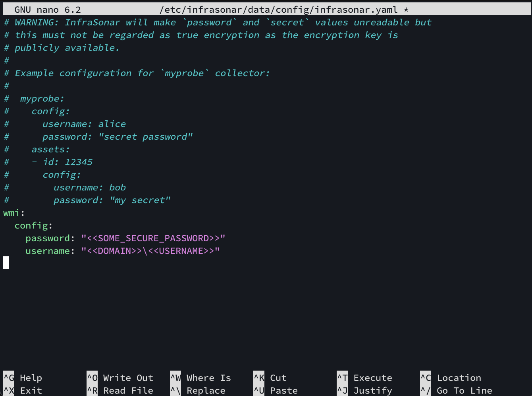Click the 'username' key under wmi config

48,251
